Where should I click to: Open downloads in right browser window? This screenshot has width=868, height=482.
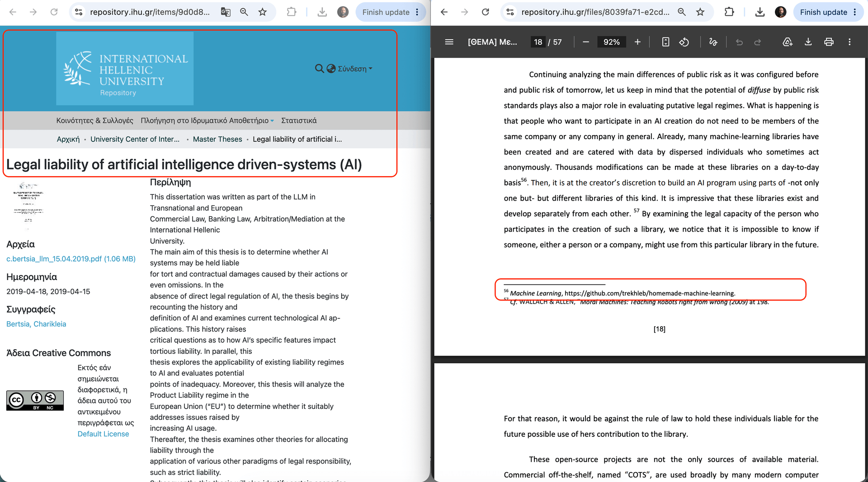click(760, 12)
